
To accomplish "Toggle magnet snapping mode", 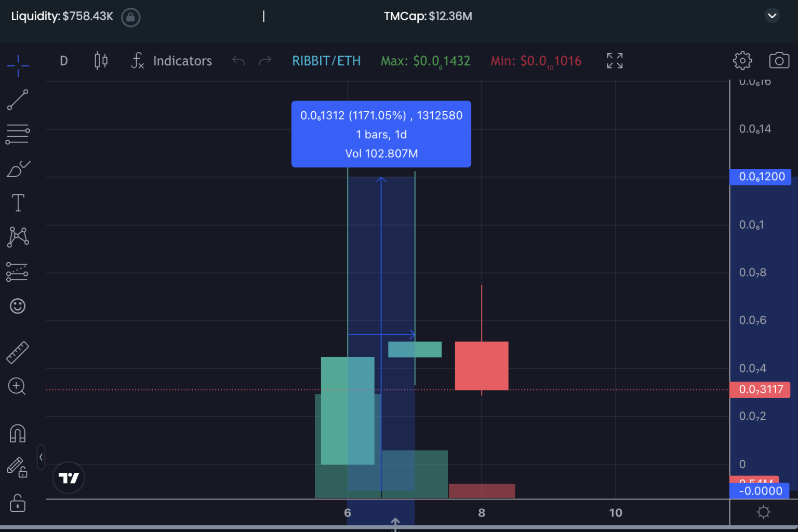I will [x=18, y=433].
